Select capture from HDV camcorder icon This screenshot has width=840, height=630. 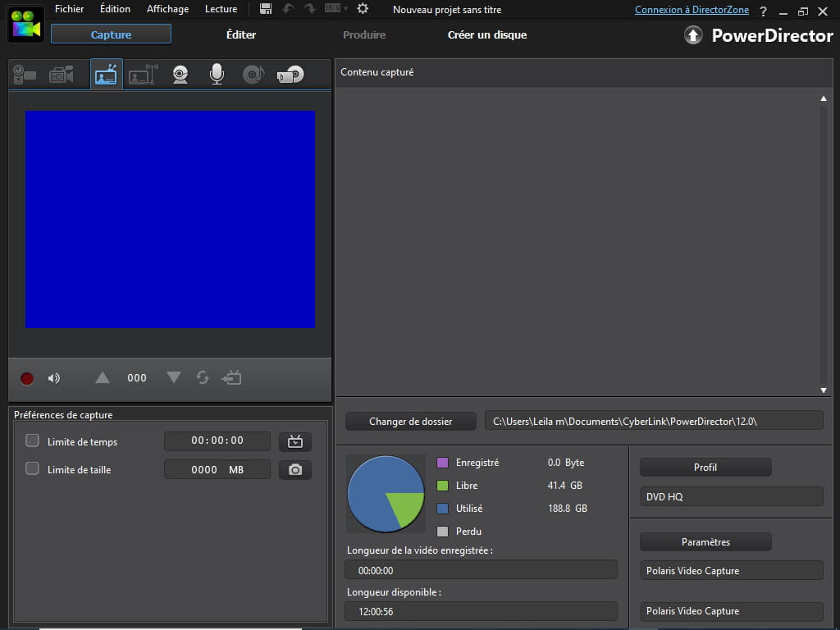[61, 75]
